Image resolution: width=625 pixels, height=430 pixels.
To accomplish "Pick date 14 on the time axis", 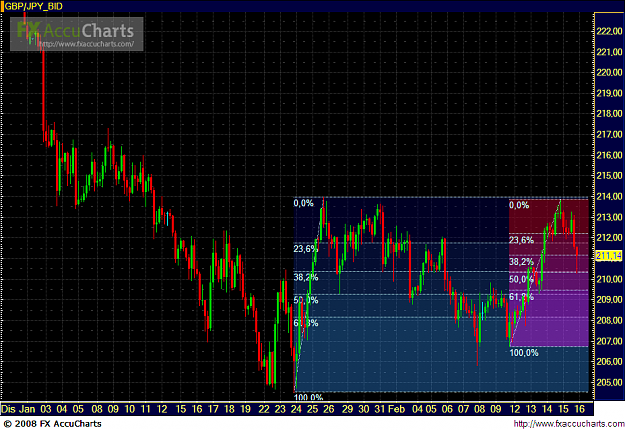I will click(547, 409).
